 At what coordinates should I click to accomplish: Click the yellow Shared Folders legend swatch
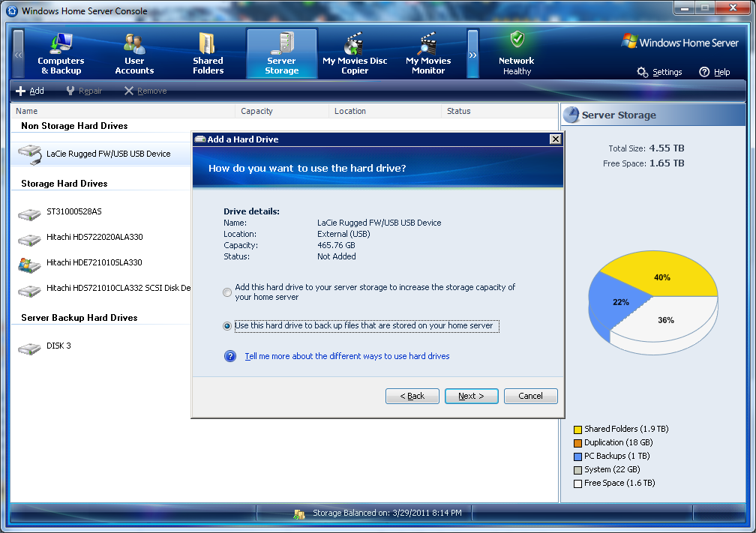tap(577, 430)
